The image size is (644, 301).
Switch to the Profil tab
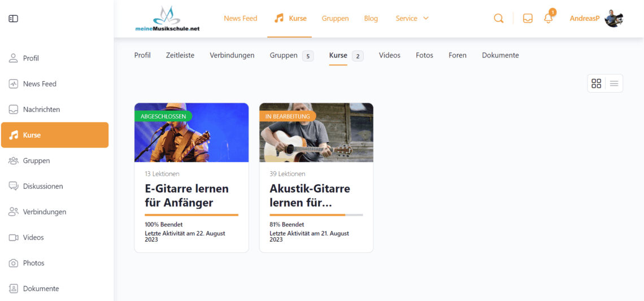142,55
